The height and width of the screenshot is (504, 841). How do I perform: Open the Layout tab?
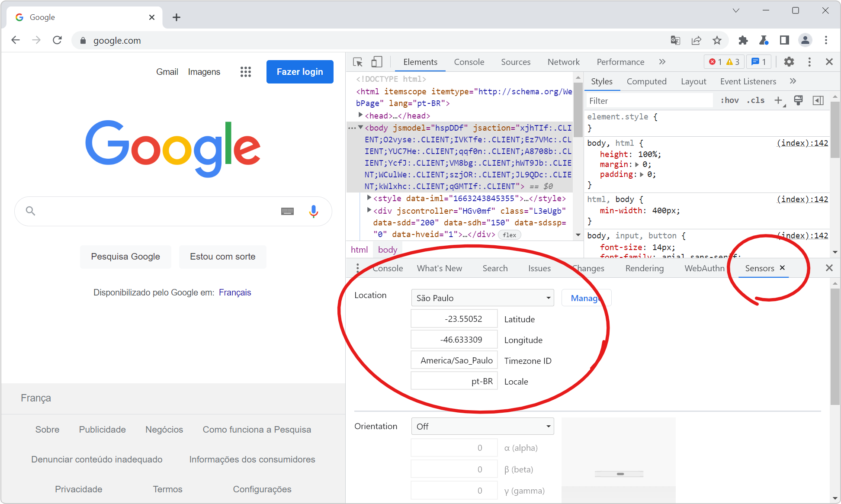[693, 81]
